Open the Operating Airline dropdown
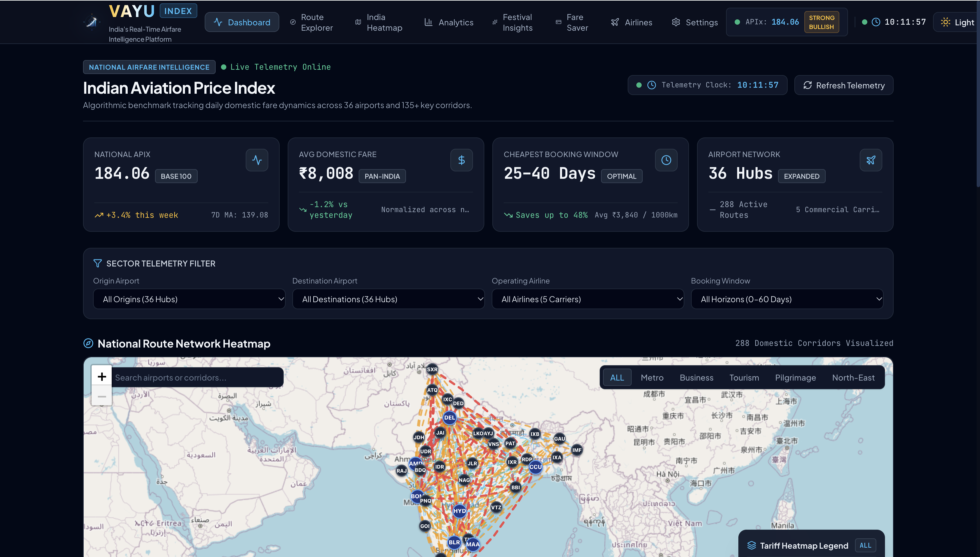The width and height of the screenshot is (980, 557). tap(587, 299)
